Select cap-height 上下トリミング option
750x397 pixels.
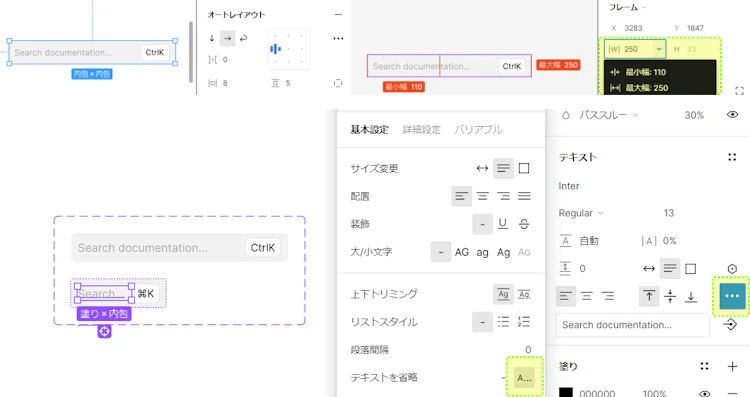click(x=524, y=294)
